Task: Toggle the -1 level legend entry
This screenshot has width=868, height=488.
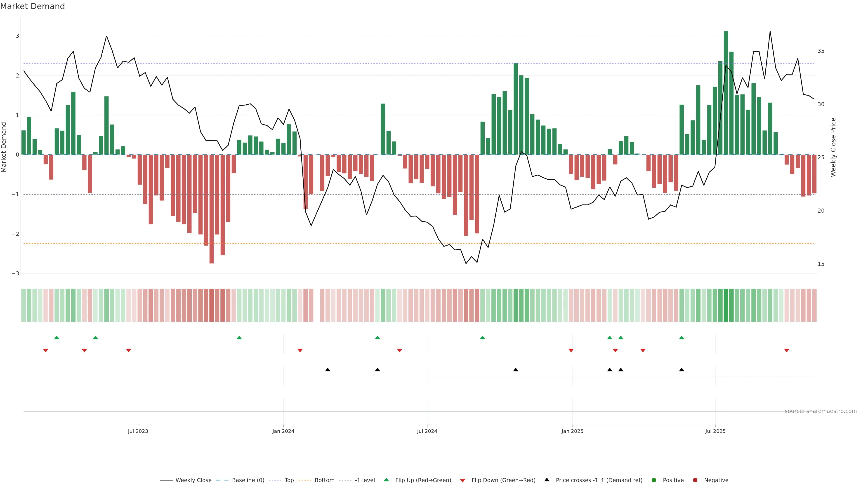Action: point(365,480)
